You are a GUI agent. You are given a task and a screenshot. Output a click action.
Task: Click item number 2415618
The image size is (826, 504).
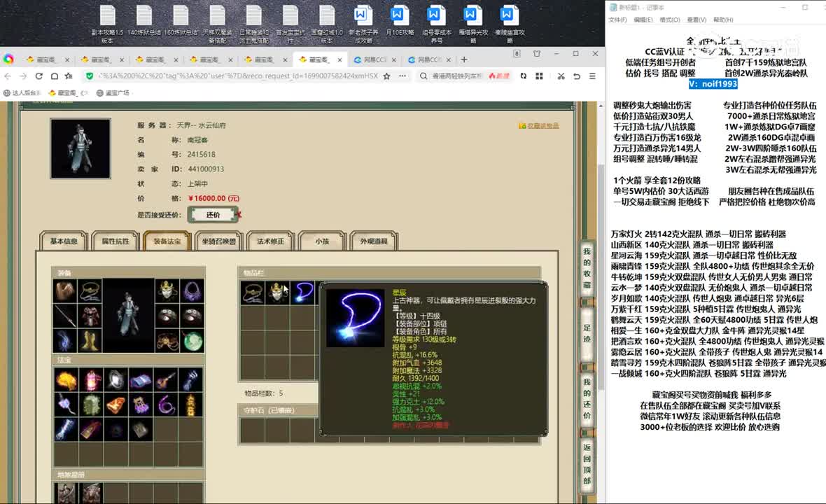(201, 154)
